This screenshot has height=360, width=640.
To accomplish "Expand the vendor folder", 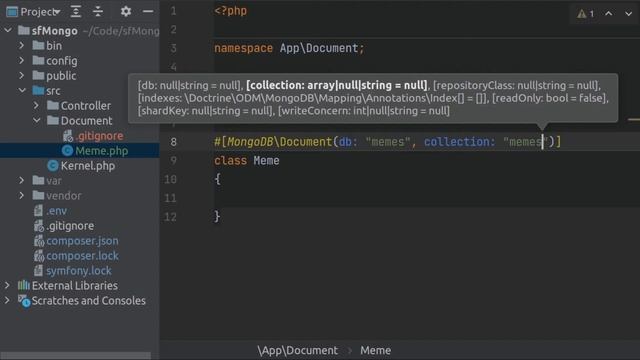I will (22, 196).
